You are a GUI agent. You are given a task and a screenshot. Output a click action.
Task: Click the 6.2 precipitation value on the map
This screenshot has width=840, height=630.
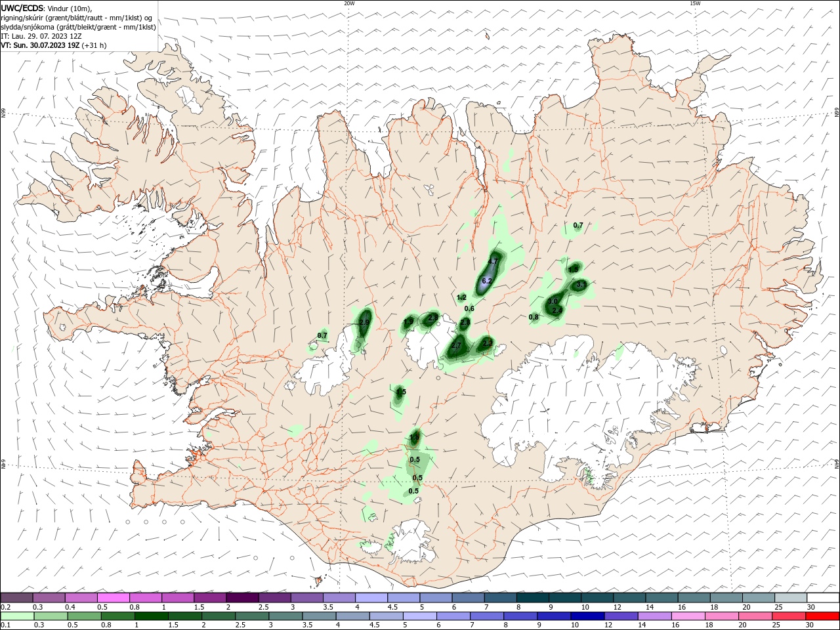[x=487, y=281]
